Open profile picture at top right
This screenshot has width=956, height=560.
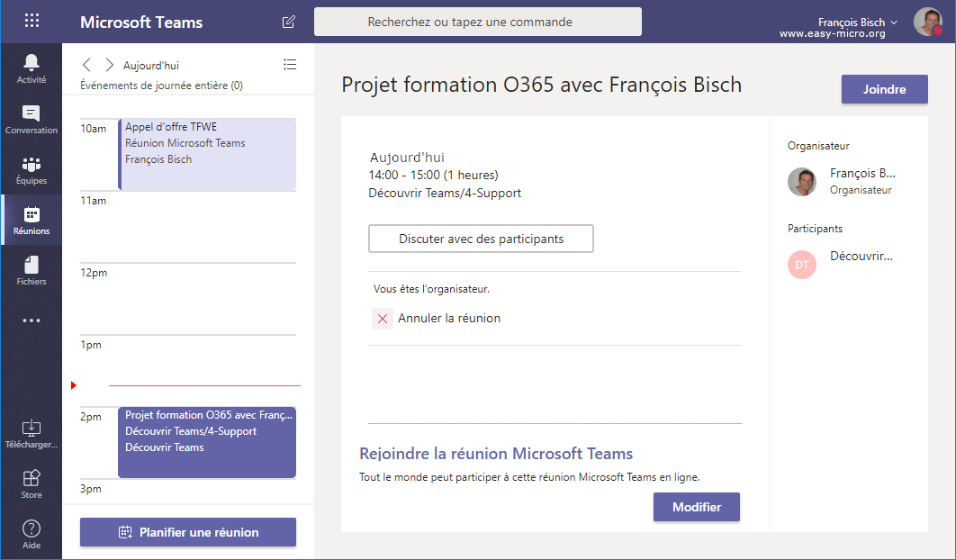[x=927, y=22]
